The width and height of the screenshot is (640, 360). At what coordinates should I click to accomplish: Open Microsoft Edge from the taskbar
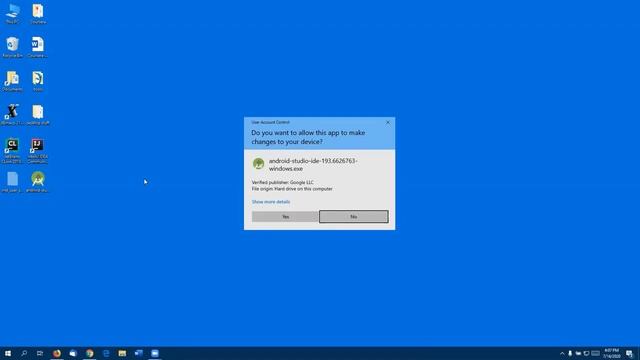[106, 353]
